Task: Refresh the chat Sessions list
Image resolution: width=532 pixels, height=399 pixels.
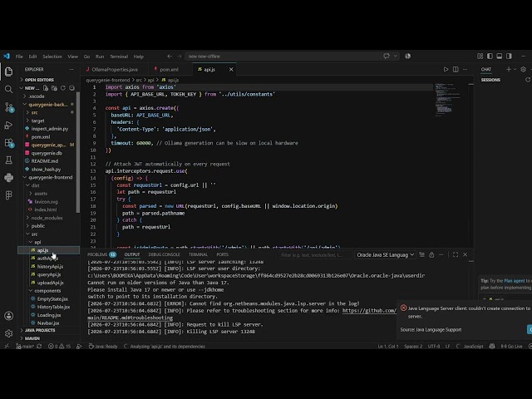Action: (528, 80)
